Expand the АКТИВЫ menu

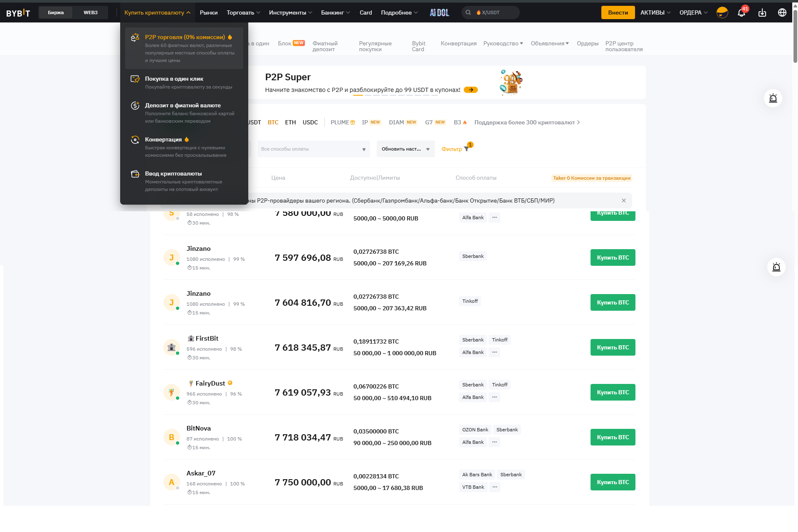click(x=655, y=12)
